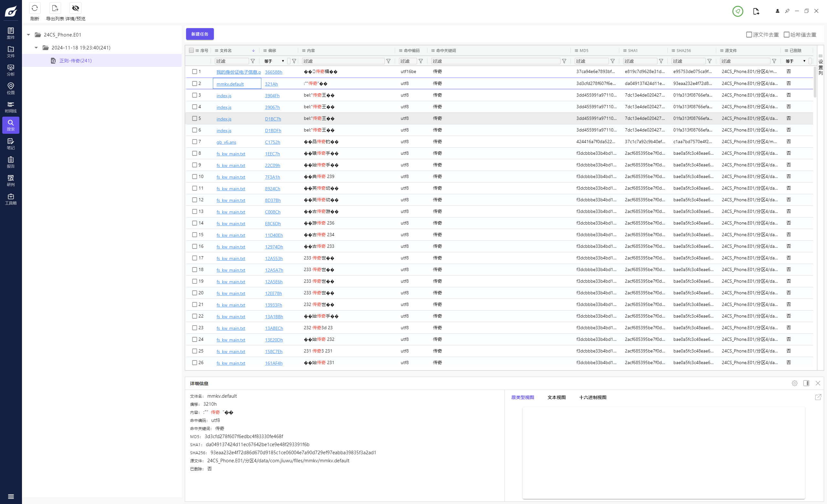Enable 源文件去重 checkbox
The image size is (827, 504).
pyautogui.click(x=749, y=35)
